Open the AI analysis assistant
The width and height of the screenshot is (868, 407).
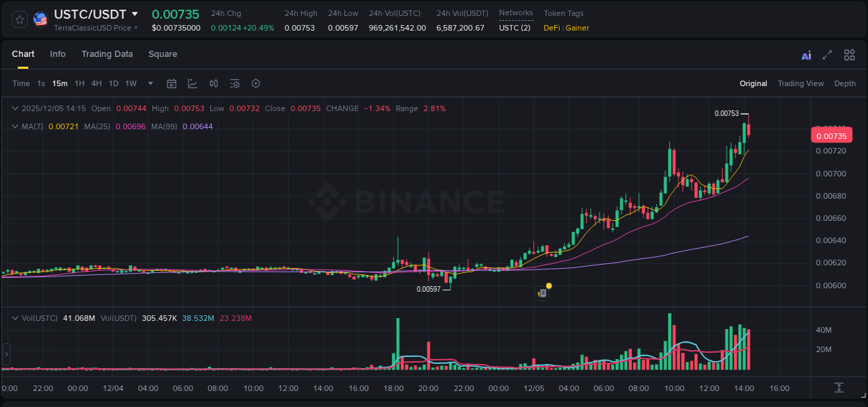[x=806, y=55]
